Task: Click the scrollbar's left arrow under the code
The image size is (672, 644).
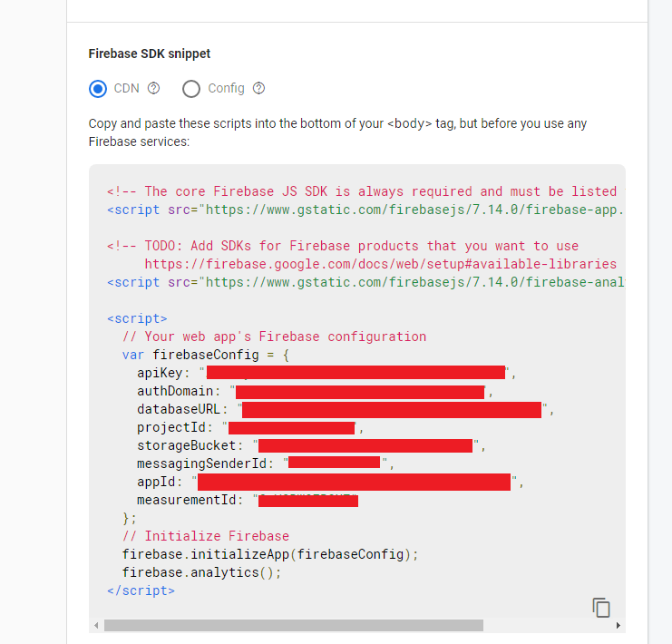Action: coord(96,625)
